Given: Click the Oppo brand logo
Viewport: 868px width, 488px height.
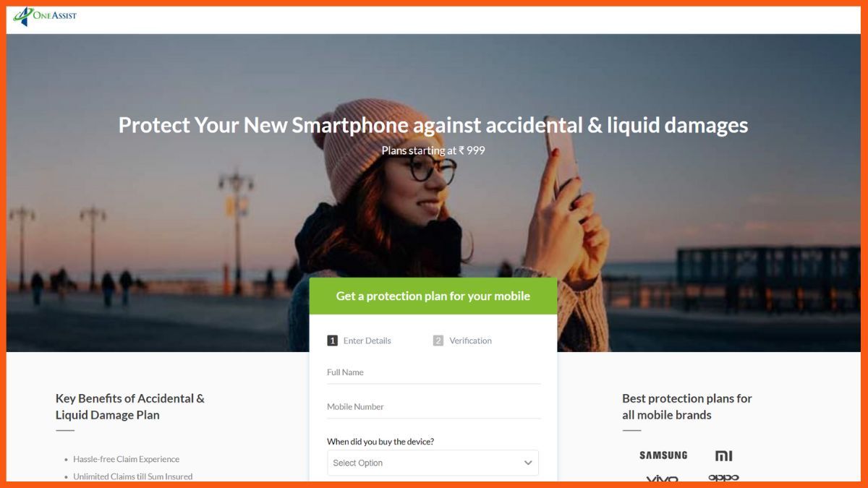Looking at the screenshot, I should 723,478.
